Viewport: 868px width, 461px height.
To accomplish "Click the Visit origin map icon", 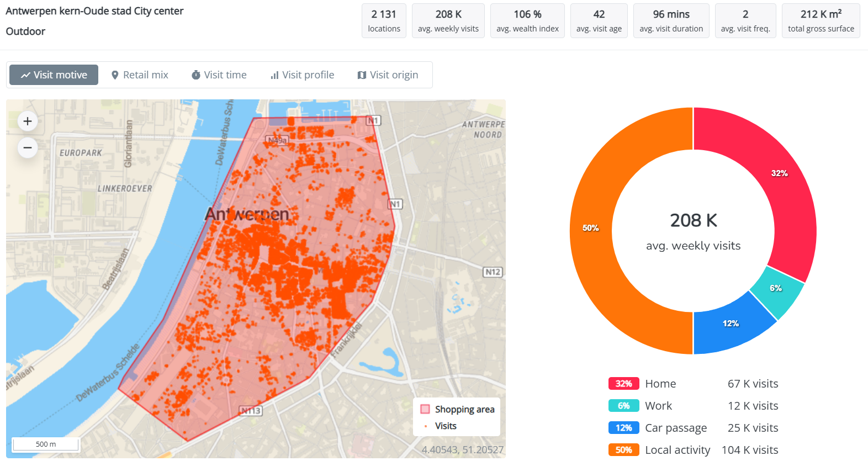I will (x=362, y=75).
